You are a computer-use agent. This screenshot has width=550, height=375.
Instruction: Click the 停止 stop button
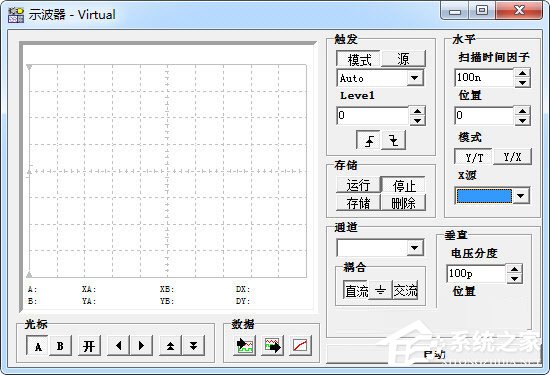tap(403, 185)
